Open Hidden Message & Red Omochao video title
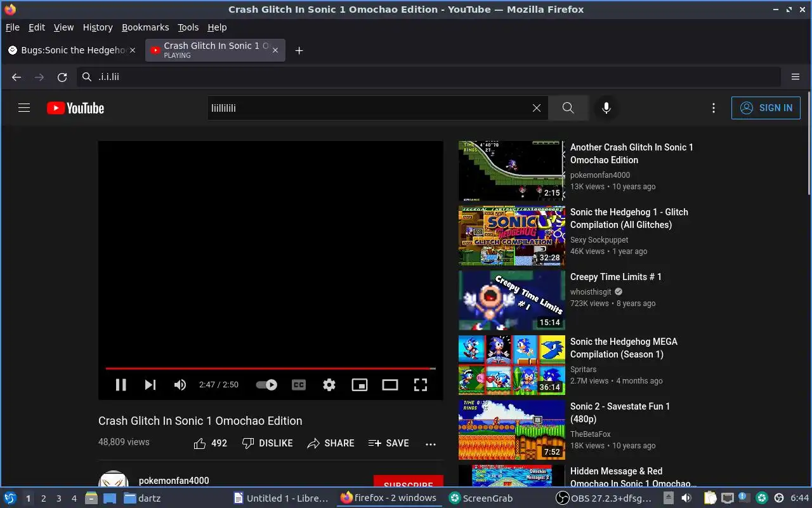The image size is (812, 508). [633, 478]
